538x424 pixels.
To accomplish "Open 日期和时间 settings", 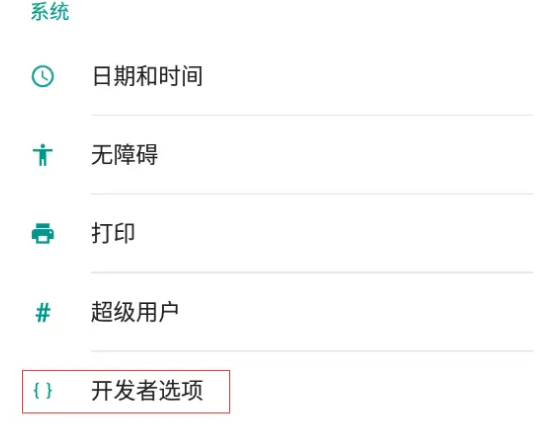I will pyautogui.click(x=148, y=76).
